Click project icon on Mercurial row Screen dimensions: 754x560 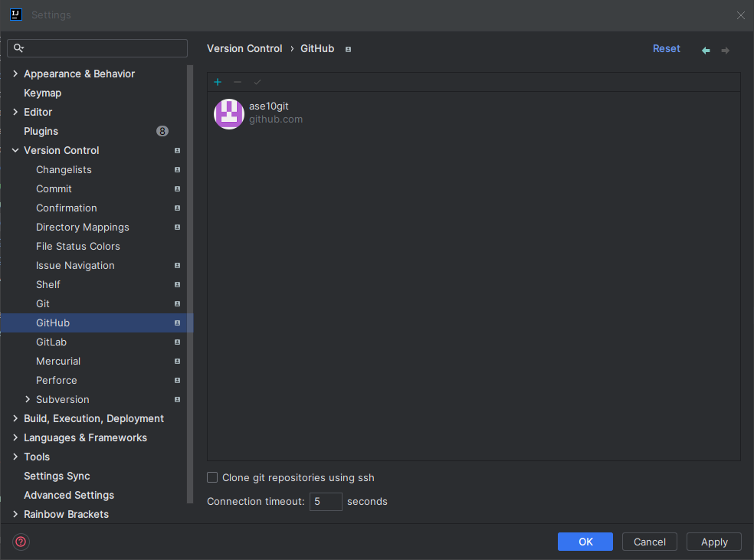click(x=178, y=361)
